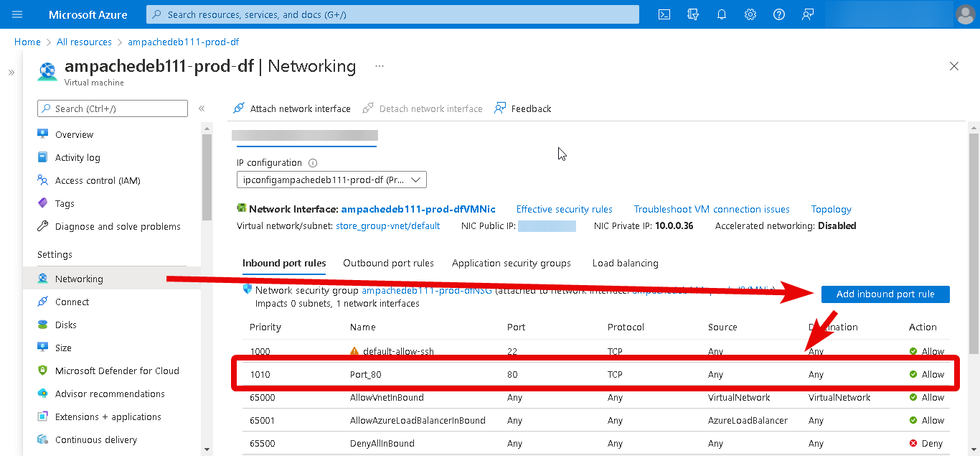Open Troubleshoot VM connection issues link
Screen dimensions: 980x456
[x=712, y=209]
